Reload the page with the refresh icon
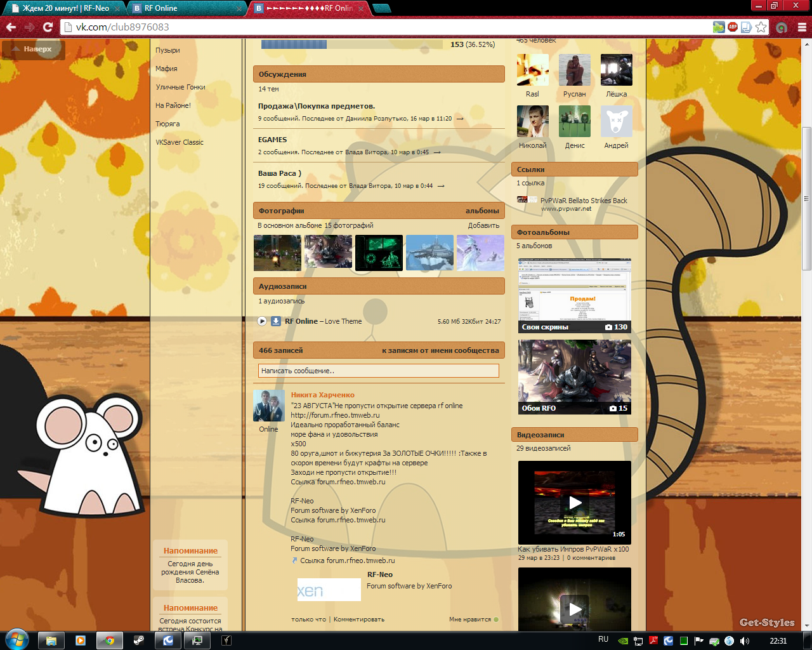The height and width of the screenshot is (650, 812). click(48, 27)
